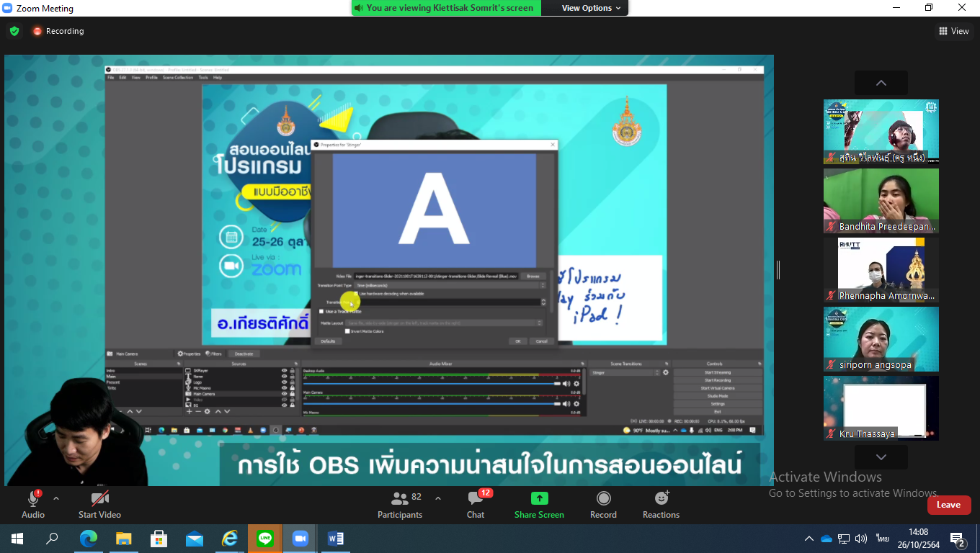The image size is (980, 553).
Task: Click Desktop Audio settings gear in OBS mixer
Action: pyautogui.click(x=576, y=384)
